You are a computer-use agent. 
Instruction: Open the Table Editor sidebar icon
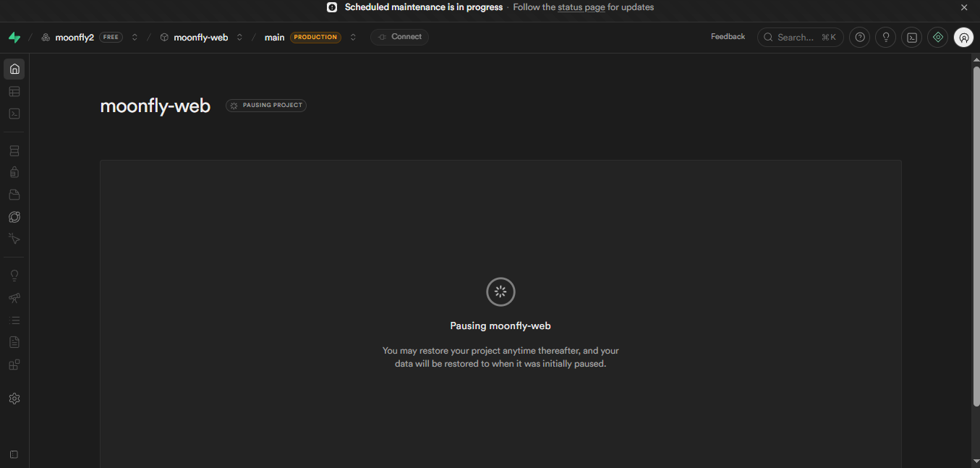click(14, 92)
